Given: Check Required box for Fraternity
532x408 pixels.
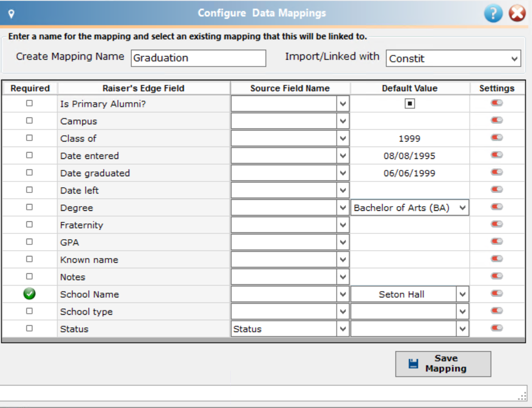Looking at the screenshot, I should [x=29, y=224].
